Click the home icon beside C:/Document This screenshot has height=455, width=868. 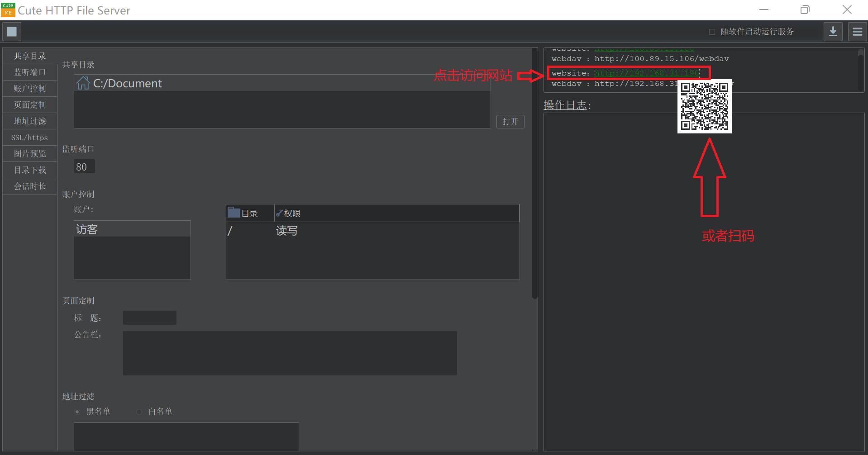pyautogui.click(x=83, y=83)
